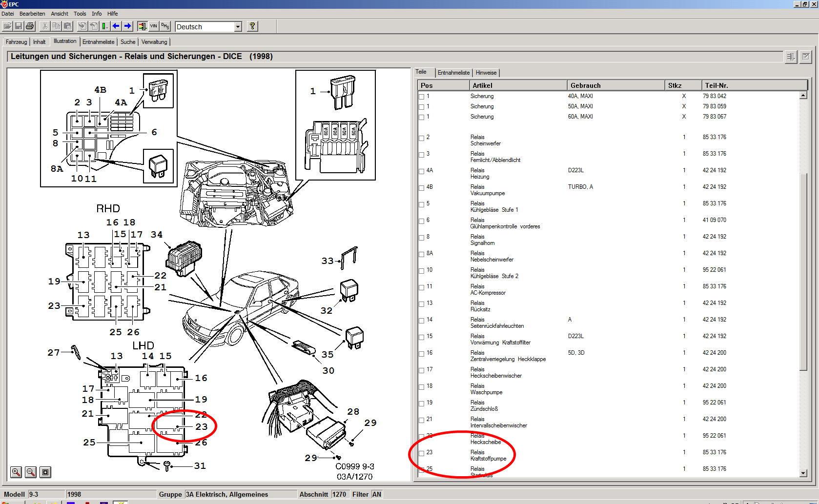Go back with blue left arrow
This screenshot has height=504, width=819.
pos(116,26)
